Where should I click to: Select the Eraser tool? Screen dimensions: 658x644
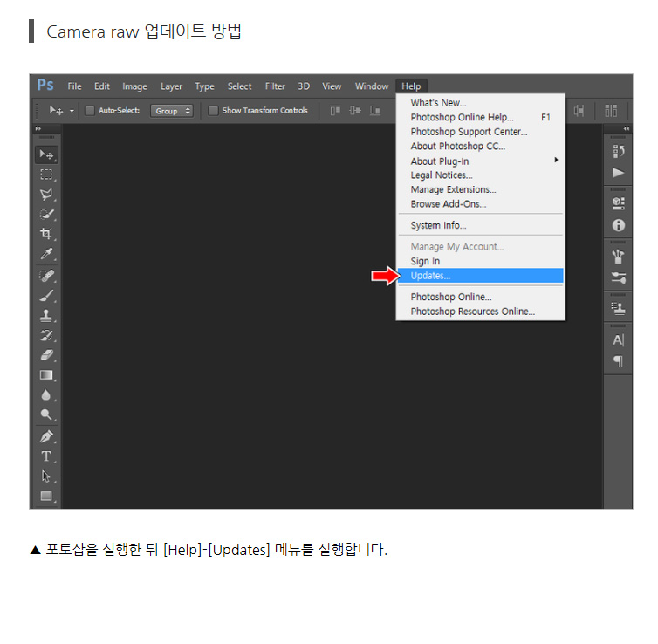coord(46,355)
